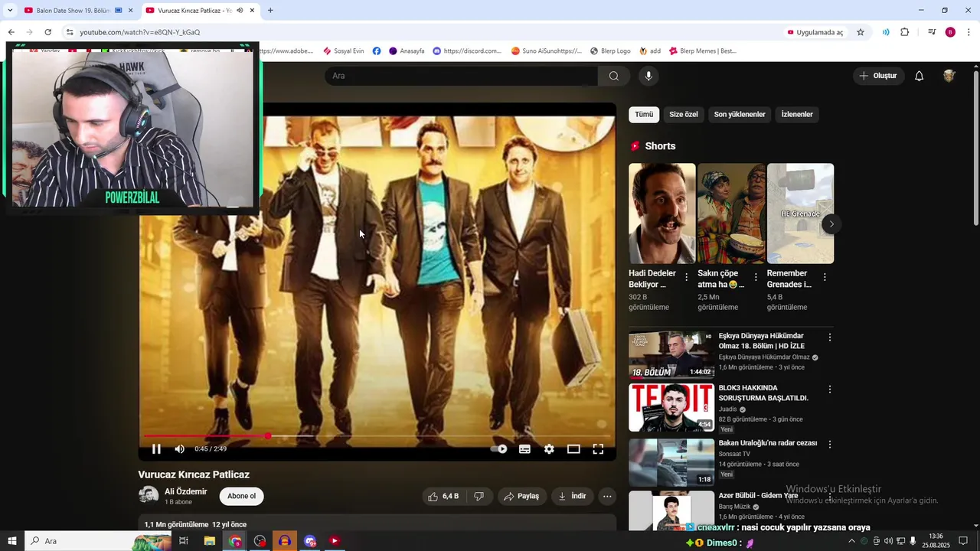The height and width of the screenshot is (551, 980).
Task: Search tabs via top-left dropdown arrow
Action: coord(10,11)
